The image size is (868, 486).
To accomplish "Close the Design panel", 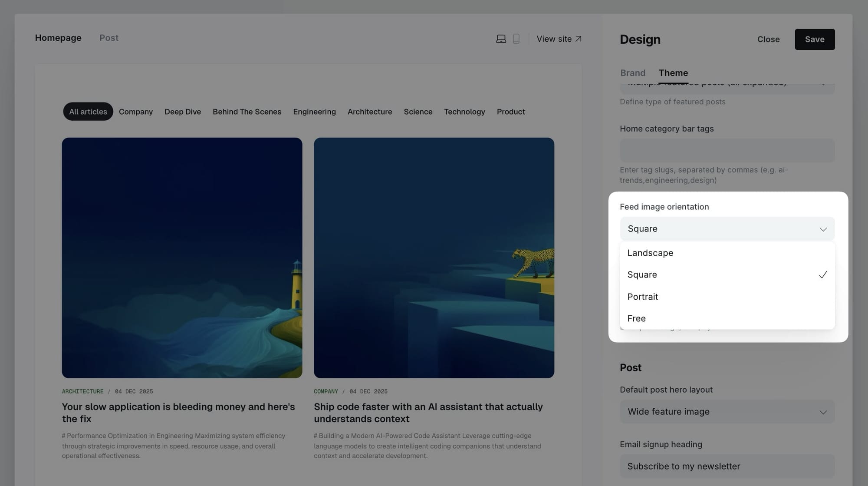I will [768, 39].
